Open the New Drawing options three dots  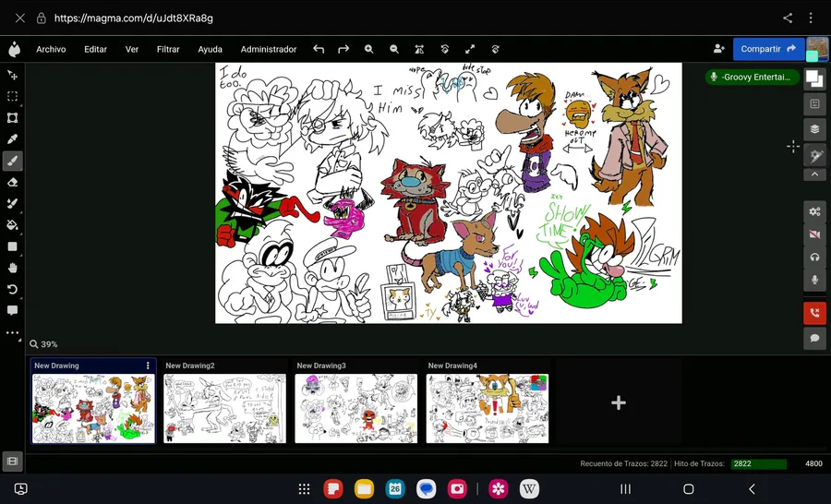tap(148, 366)
